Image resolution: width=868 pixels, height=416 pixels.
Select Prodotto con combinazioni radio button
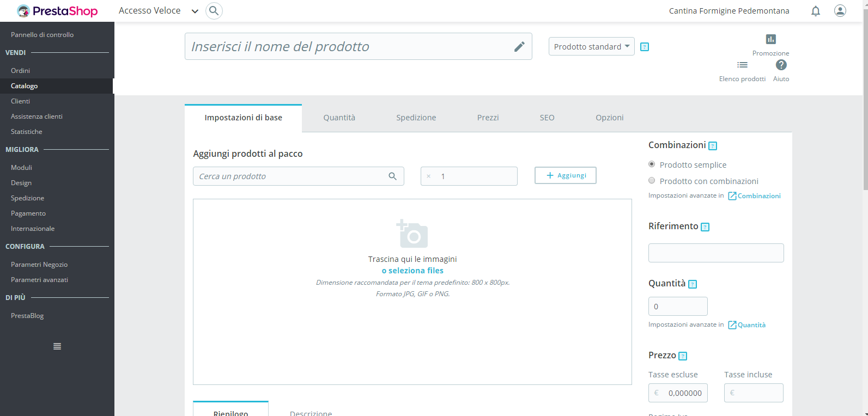click(652, 180)
